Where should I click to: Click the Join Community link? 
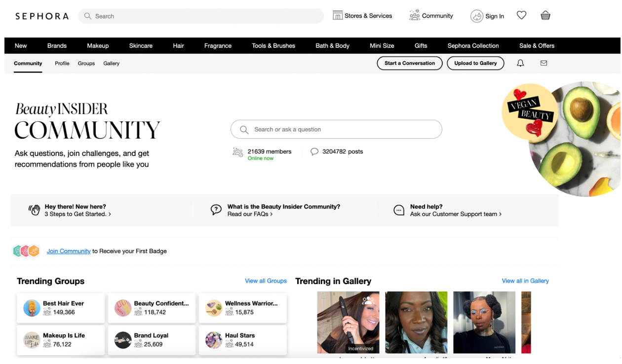click(x=69, y=251)
